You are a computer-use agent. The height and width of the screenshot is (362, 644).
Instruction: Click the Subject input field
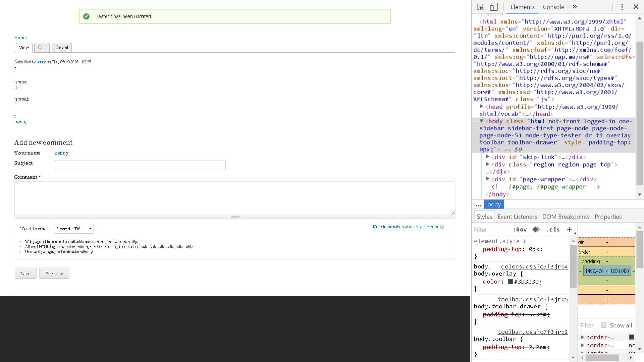[140, 165]
